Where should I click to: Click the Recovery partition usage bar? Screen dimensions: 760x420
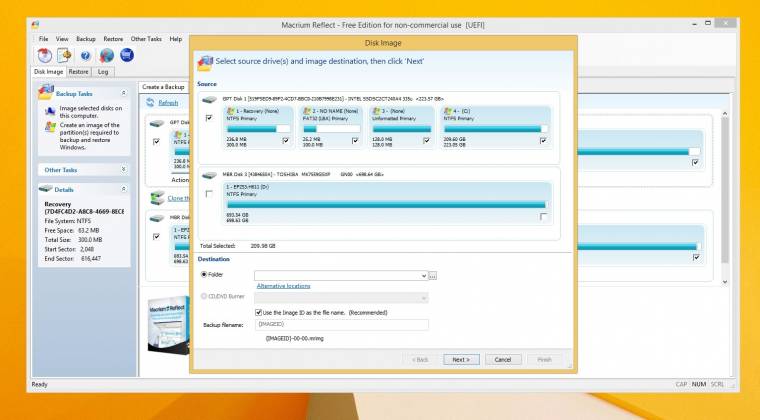258,129
